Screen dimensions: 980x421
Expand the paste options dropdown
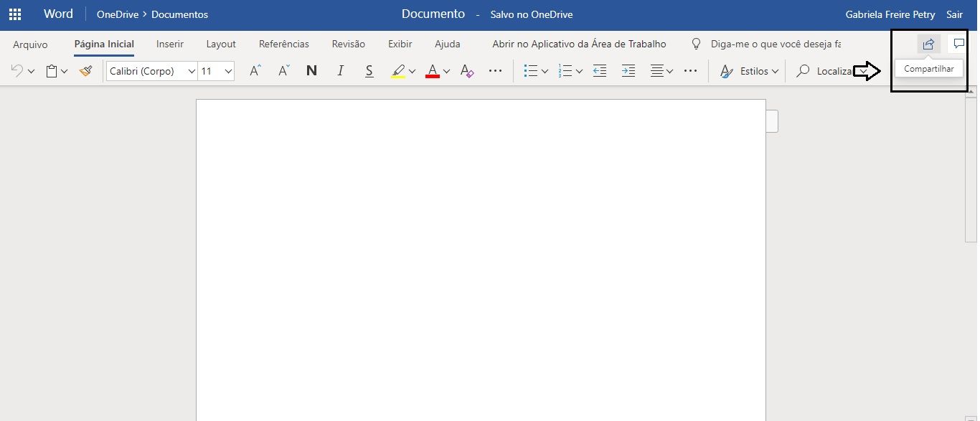(65, 72)
